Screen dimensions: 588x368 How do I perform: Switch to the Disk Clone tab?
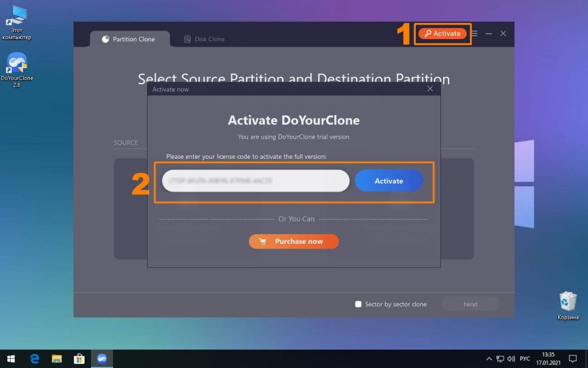(x=204, y=39)
